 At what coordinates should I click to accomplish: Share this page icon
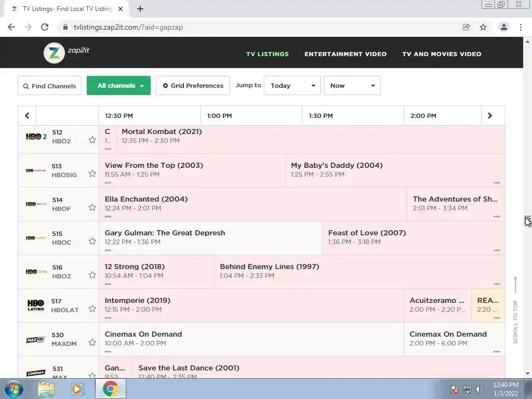pos(467,27)
